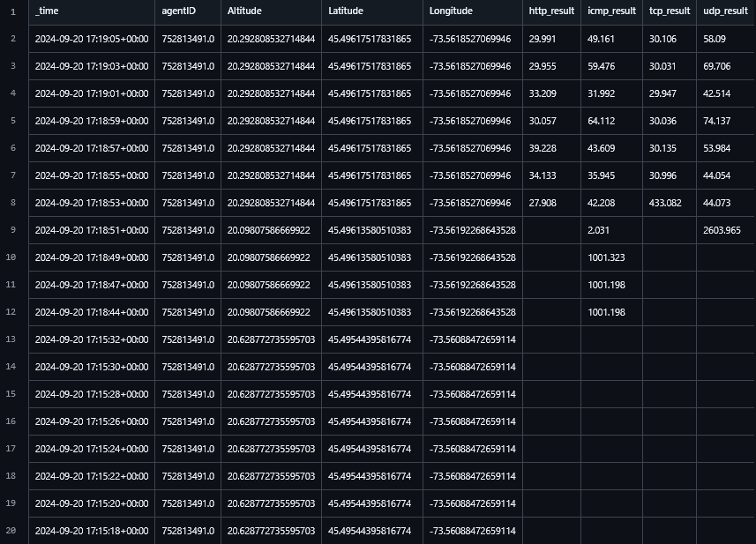
Task: Click icmp_result value 2.031
Action: [598, 230]
